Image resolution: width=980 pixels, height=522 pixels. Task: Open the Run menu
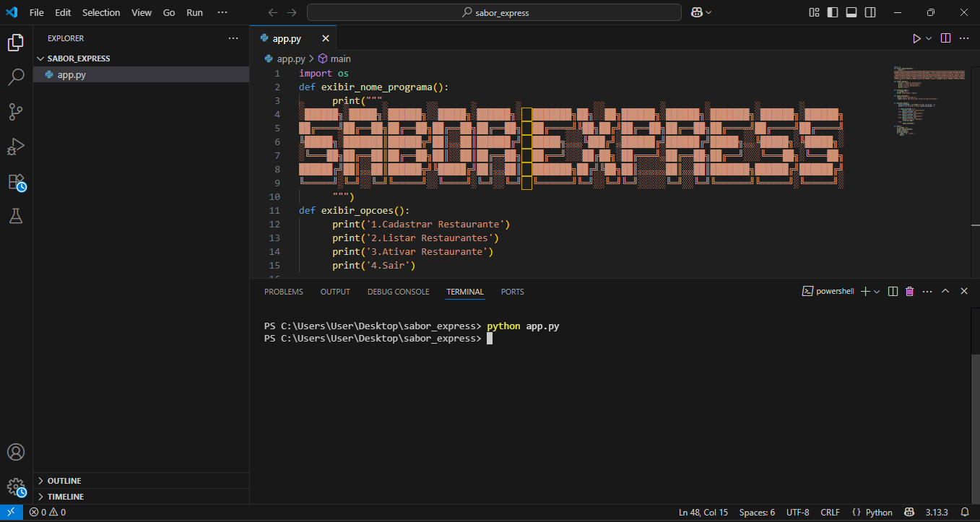194,12
